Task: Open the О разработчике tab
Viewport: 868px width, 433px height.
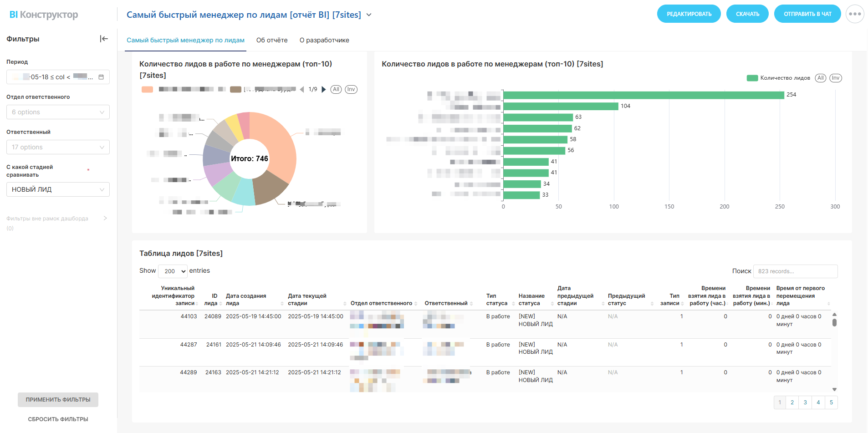Action: pos(324,41)
